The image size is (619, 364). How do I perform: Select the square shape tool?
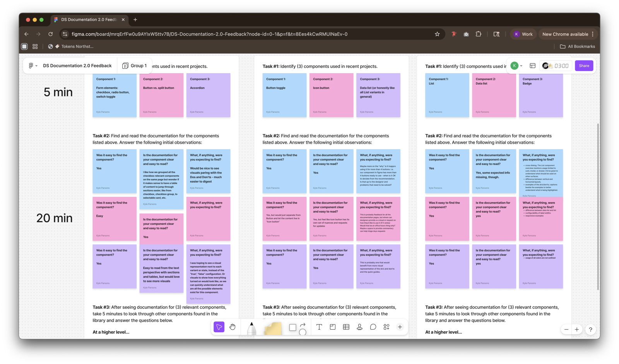click(292, 328)
